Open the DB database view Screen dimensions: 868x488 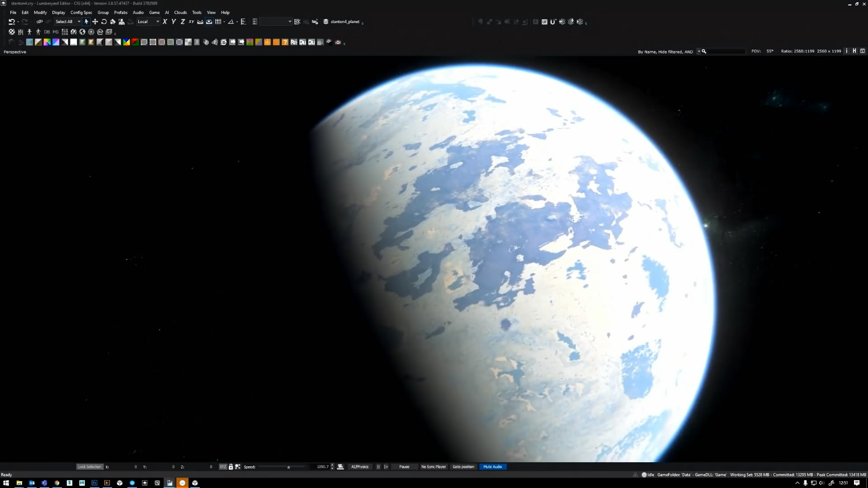coord(47,32)
